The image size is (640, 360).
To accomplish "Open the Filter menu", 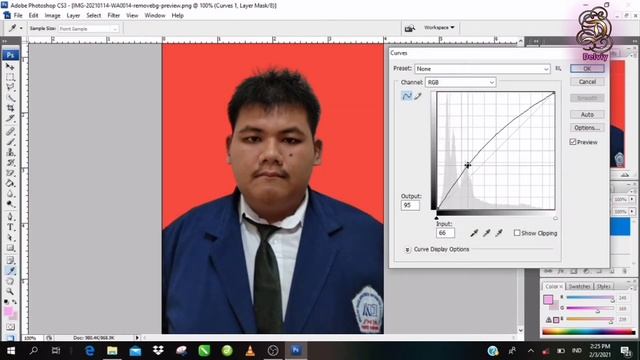I will [x=113, y=16].
